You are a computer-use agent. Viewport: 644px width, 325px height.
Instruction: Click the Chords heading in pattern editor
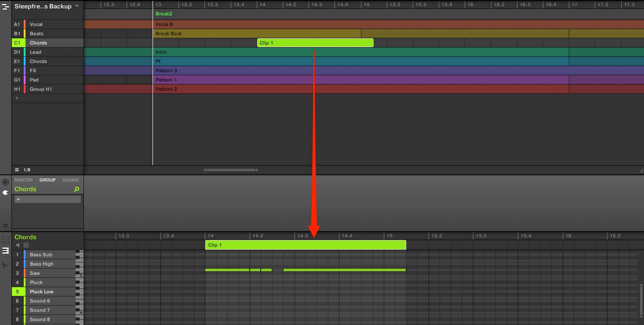[x=25, y=237]
